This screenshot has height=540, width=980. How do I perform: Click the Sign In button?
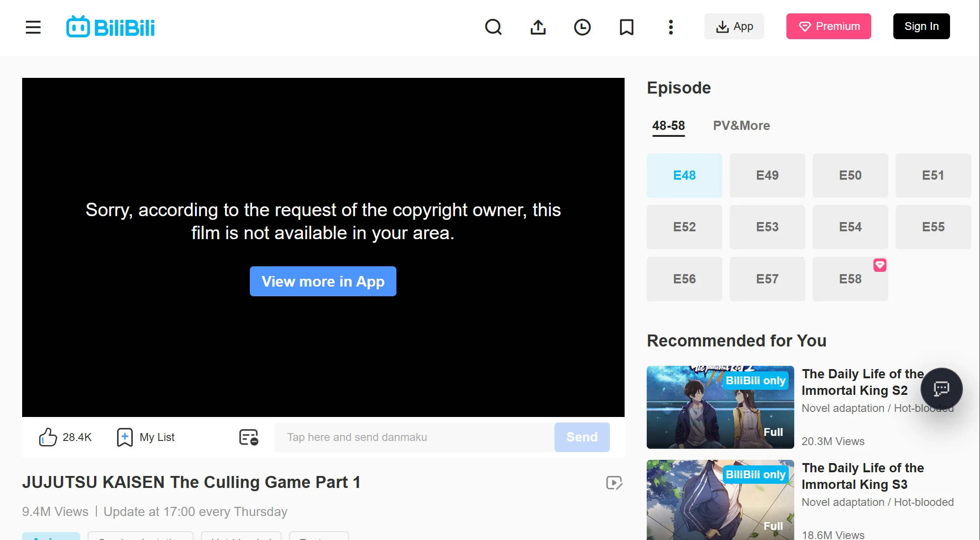pos(921,26)
